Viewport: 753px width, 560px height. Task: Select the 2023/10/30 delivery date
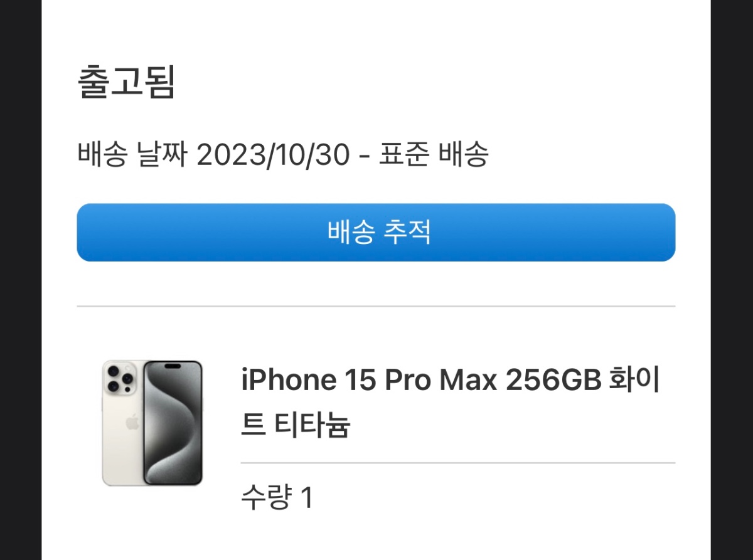[x=273, y=156]
